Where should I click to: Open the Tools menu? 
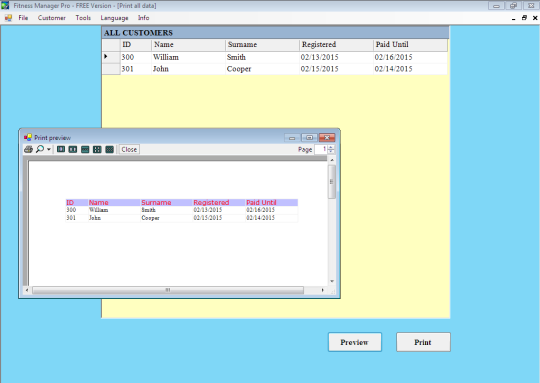pyautogui.click(x=83, y=18)
